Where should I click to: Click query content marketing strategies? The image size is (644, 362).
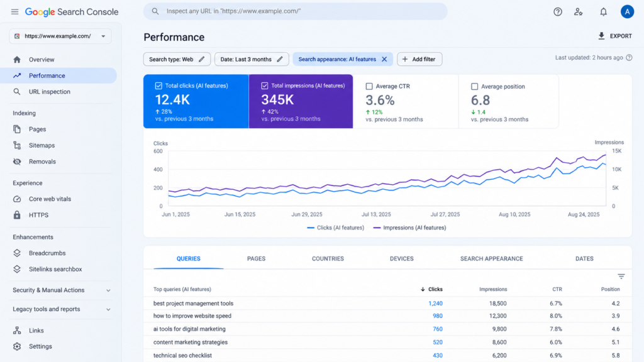[190, 343]
